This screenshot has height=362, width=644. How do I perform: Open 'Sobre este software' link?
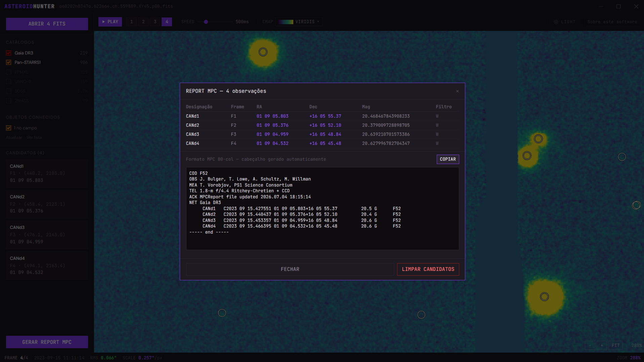click(x=612, y=22)
